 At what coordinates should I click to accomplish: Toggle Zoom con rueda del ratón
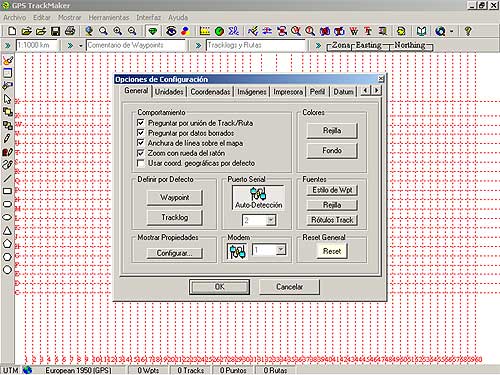click(x=141, y=153)
